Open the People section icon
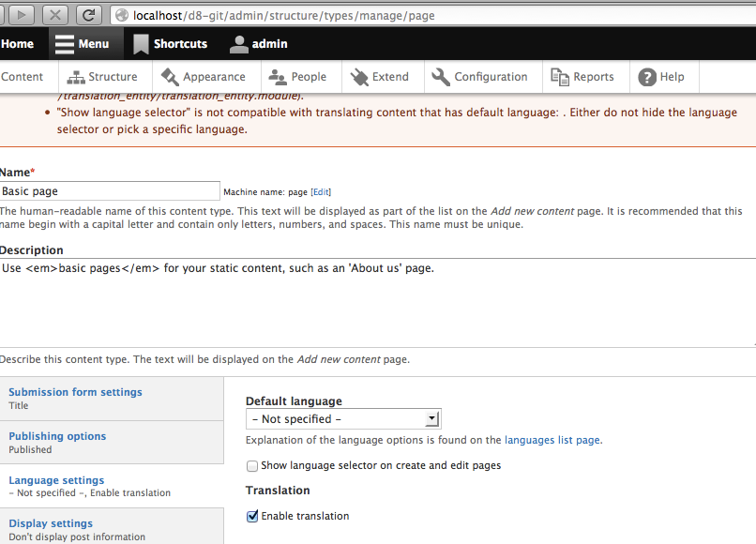This screenshot has width=756, height=544. (276, 77)
